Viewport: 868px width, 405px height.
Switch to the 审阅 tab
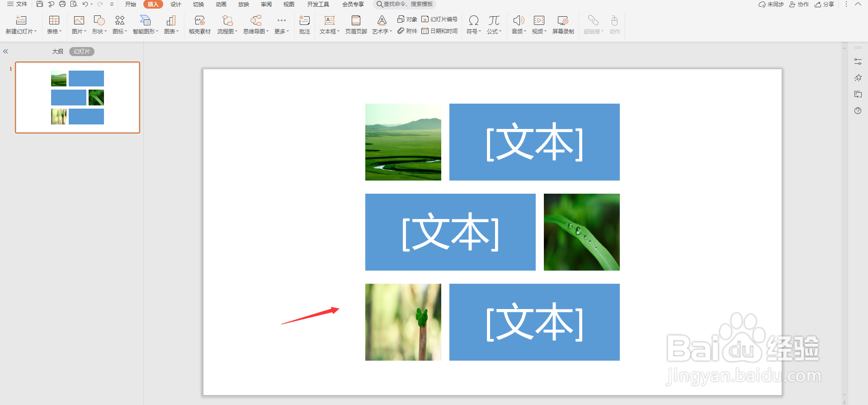pyautogui.click(x=266, y=4)
